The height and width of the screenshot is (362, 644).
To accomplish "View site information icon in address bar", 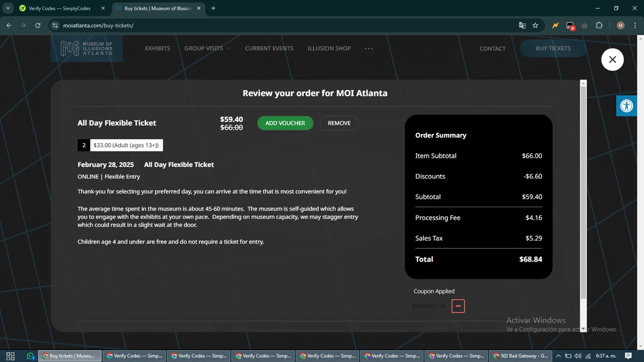I will click(x=55, y=26).
